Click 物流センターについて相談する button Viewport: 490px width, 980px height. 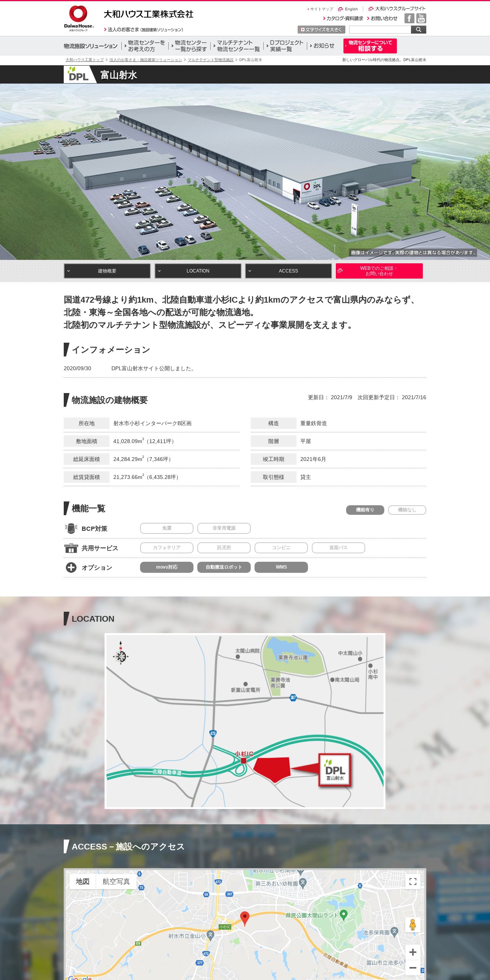coord(370,46)
